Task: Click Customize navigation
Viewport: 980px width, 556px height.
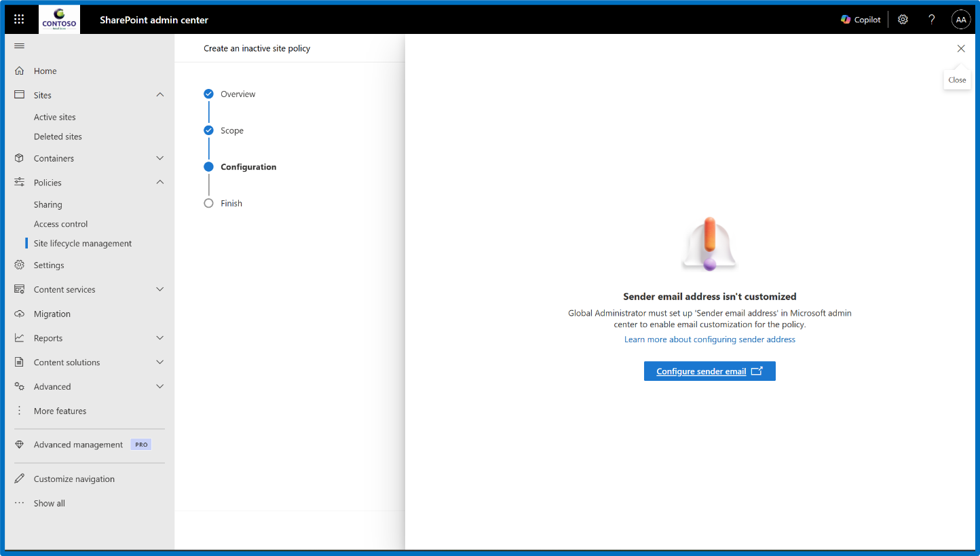Action: pyautogui.click(x=73, y=479)
